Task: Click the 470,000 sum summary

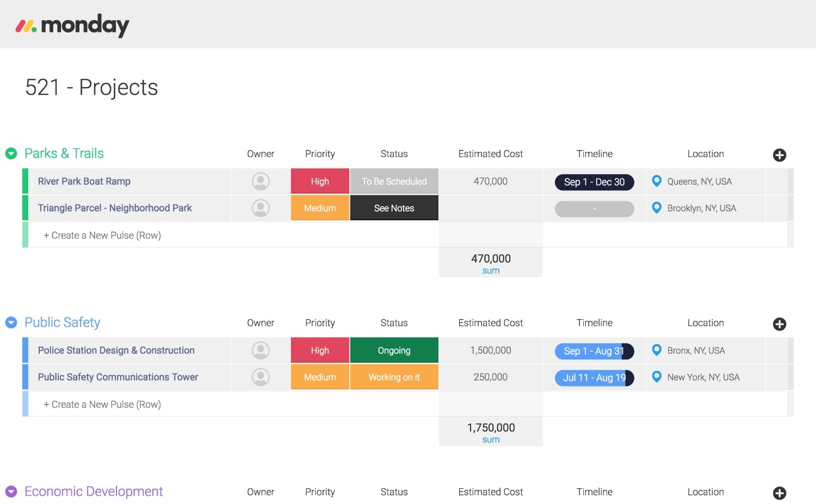Action: pos(491,263)
